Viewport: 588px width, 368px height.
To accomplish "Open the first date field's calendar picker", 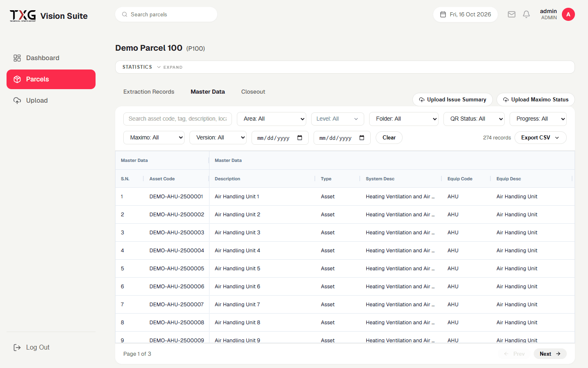I will tap(300, 138).
